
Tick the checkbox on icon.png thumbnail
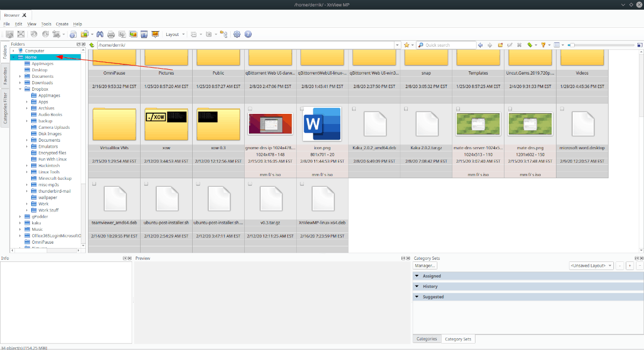(x=302, y=108)
